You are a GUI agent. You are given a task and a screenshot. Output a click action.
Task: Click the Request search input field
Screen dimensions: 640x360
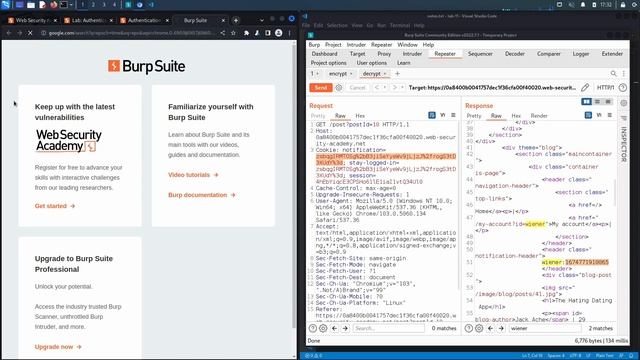389,328
